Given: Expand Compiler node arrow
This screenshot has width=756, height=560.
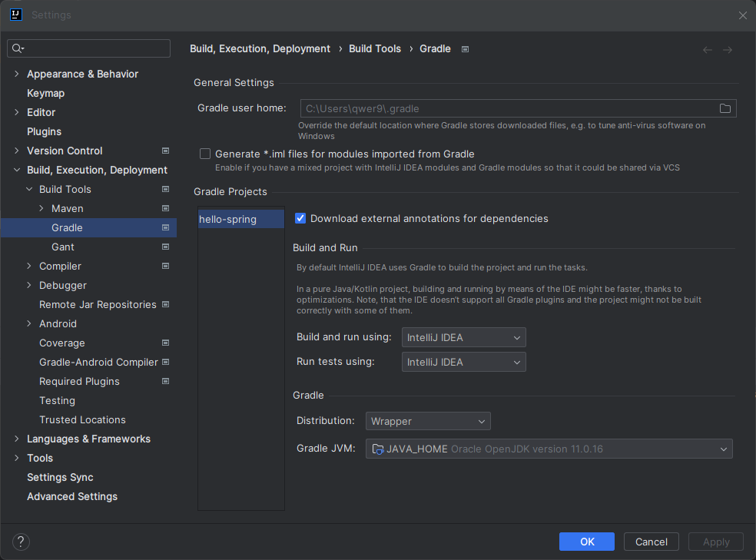Looking at the screenshot, I should (x=29, y=266).
